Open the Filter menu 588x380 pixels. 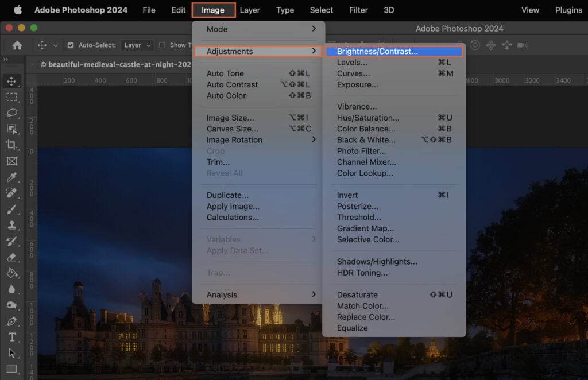click(358, 10)
